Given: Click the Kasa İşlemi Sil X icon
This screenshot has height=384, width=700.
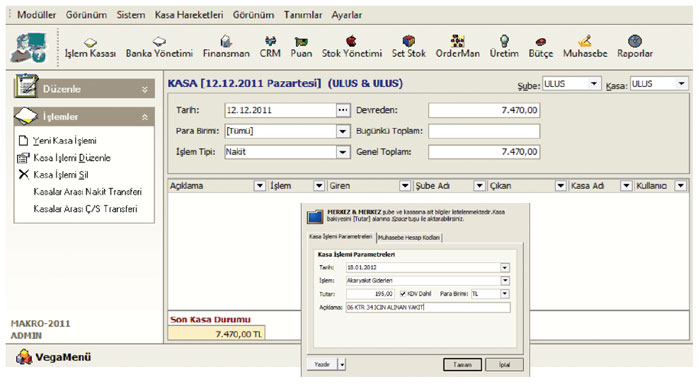Looking at the screenshot, I should pos(24,174).
